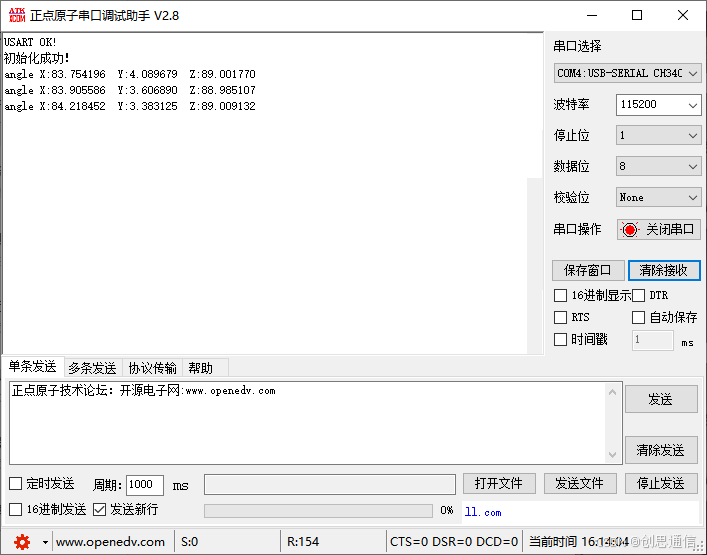Open the stop bits dropdown showing 1
Screen dimensions: 707x555
click(x=658, y=135)
